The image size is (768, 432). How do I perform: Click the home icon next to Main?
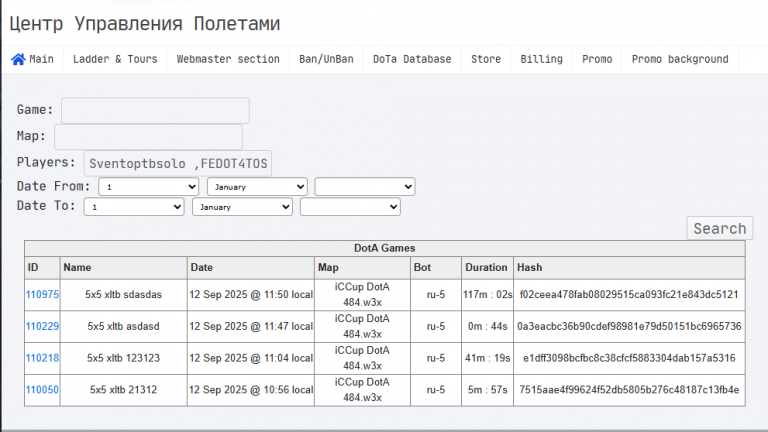point(18,59)
